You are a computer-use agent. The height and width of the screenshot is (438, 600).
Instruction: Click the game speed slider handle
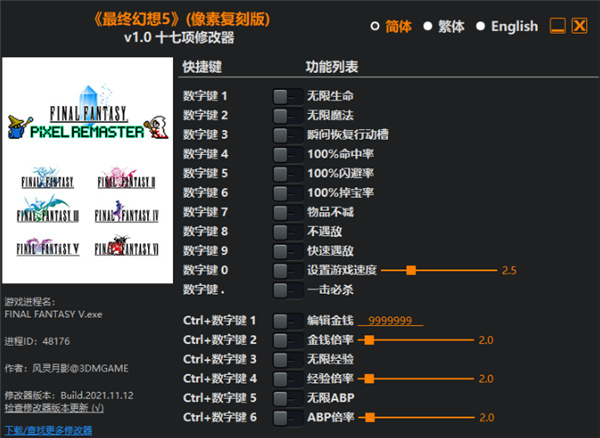coord(411,270)
